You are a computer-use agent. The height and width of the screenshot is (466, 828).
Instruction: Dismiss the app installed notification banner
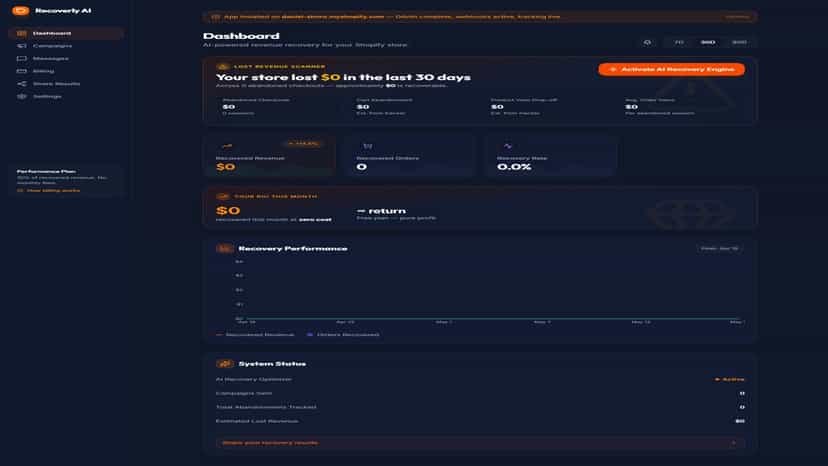[x=737, y=17]
